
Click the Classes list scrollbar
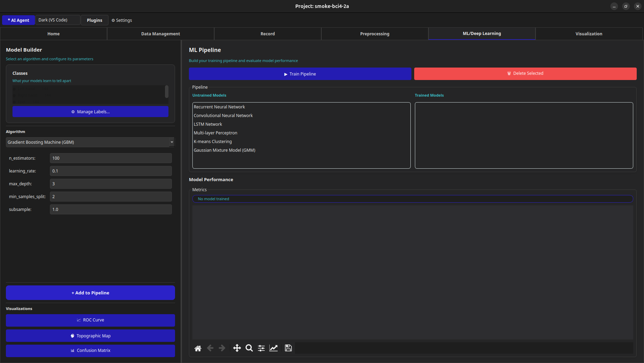(x=167, y=92)
